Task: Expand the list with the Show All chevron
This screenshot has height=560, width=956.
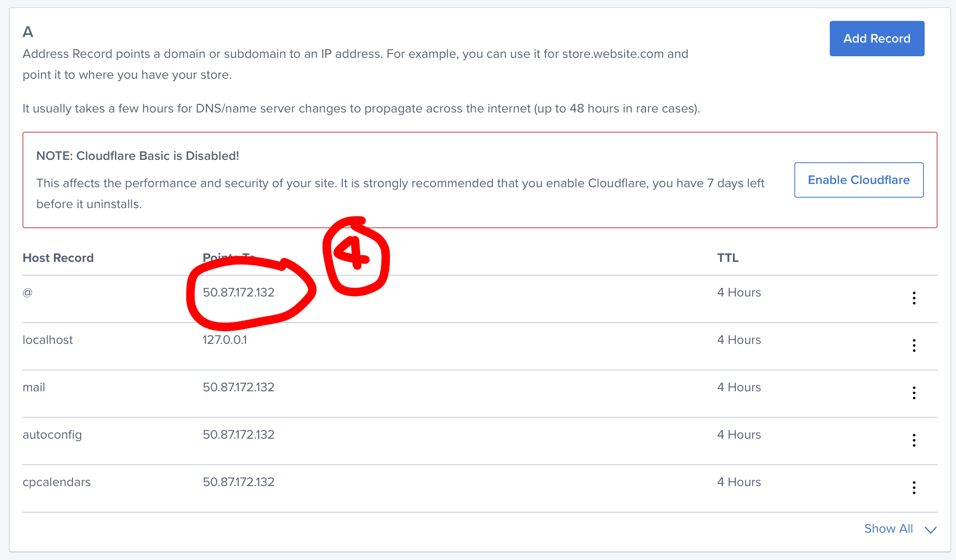Action: (x=931, y=530)
